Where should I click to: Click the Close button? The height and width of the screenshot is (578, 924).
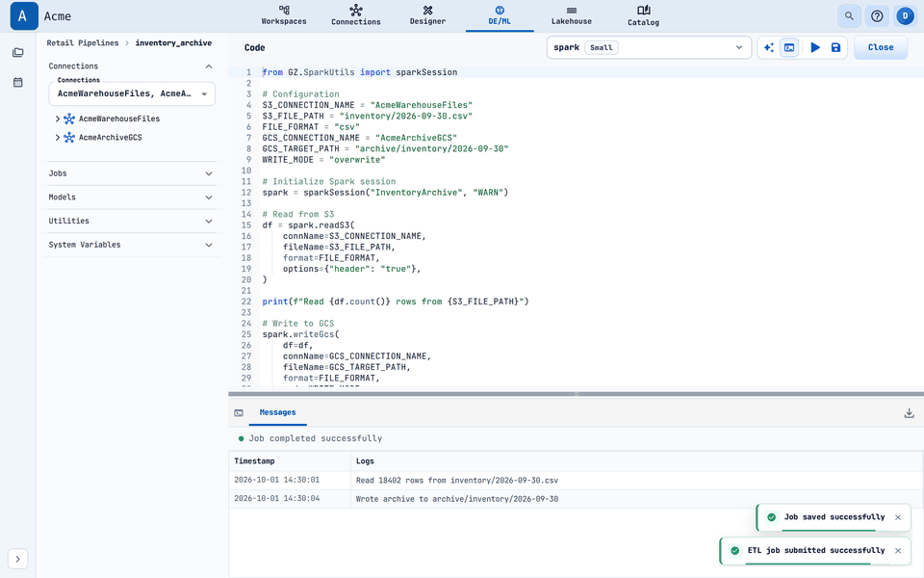coord(881,47)
